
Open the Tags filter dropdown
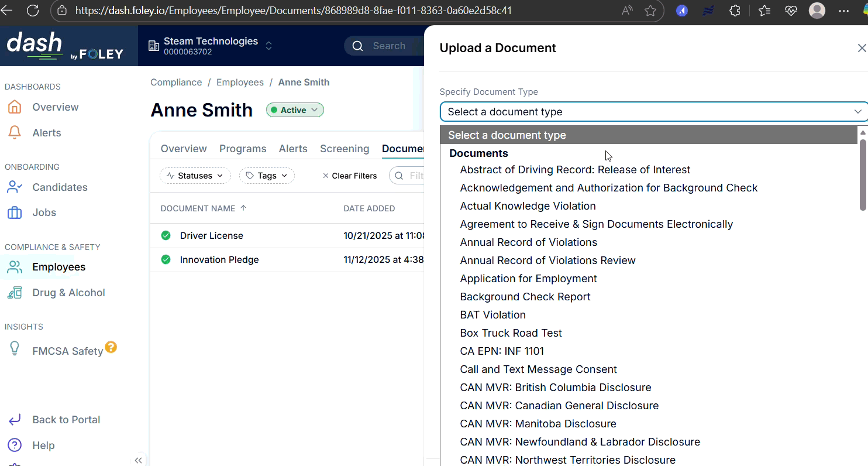(267, 176)
